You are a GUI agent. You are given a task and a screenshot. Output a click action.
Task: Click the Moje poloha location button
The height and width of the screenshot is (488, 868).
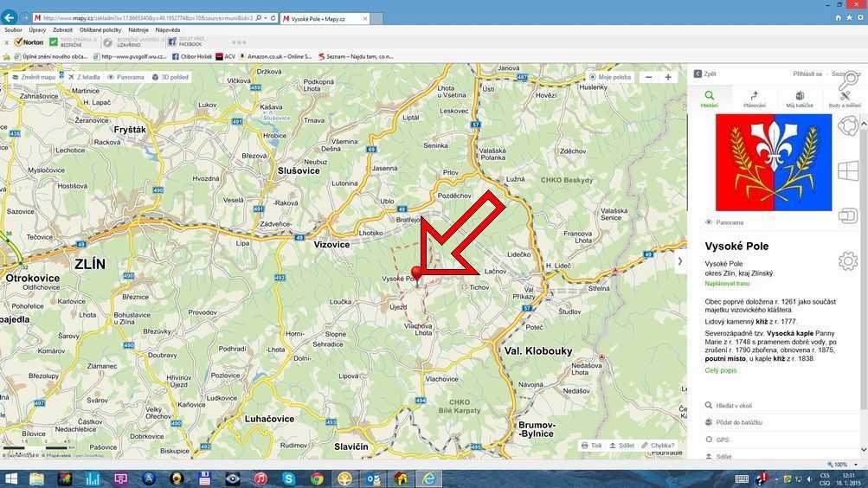pos(610,78)
